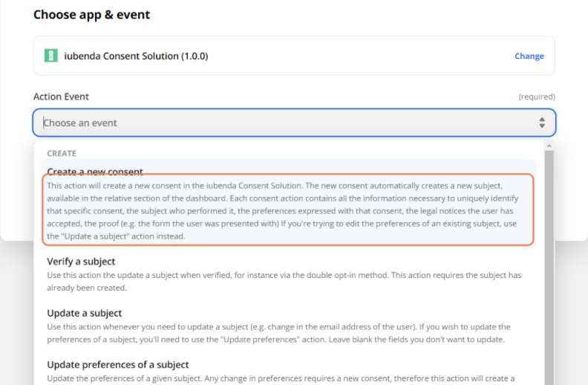Focus the Choose an event field
The image size is (588, 385).
[282, 123]
